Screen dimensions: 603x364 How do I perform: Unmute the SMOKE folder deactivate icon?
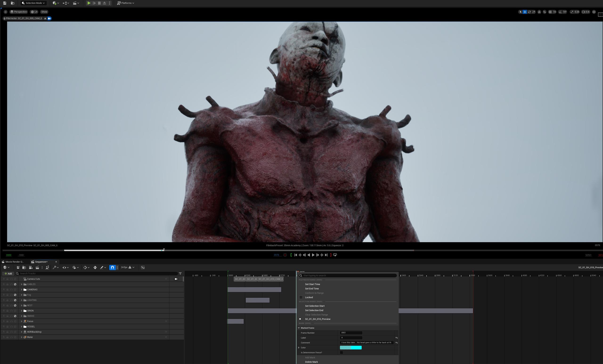(15, 316)
